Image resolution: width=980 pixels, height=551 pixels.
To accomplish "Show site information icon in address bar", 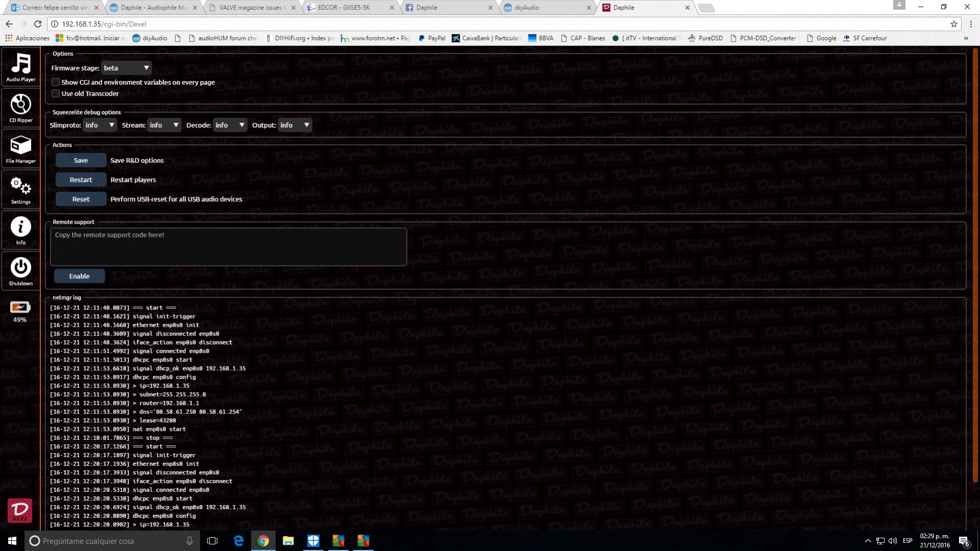I will (x=55, y=24).
